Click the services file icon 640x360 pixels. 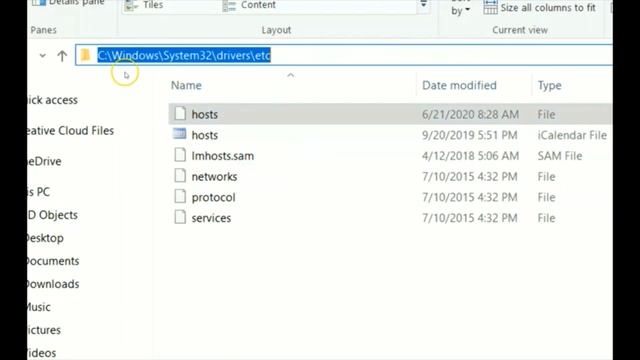(x=180, y=217)
